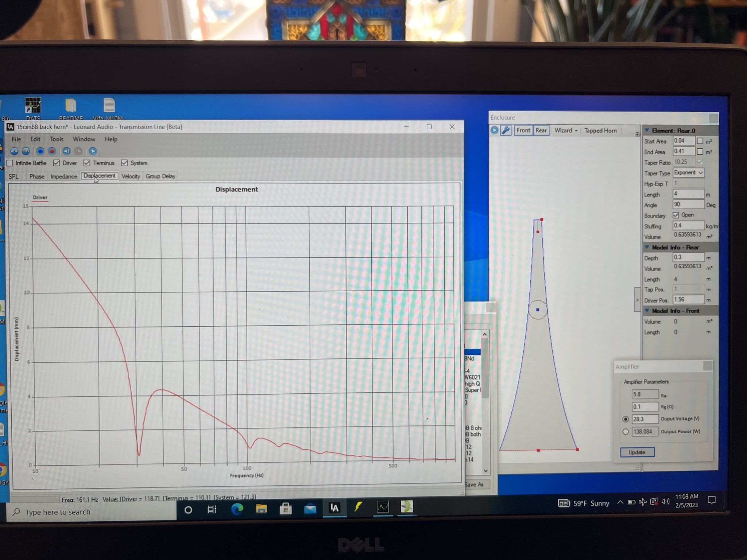Click the Tapped Horn button

600,131
